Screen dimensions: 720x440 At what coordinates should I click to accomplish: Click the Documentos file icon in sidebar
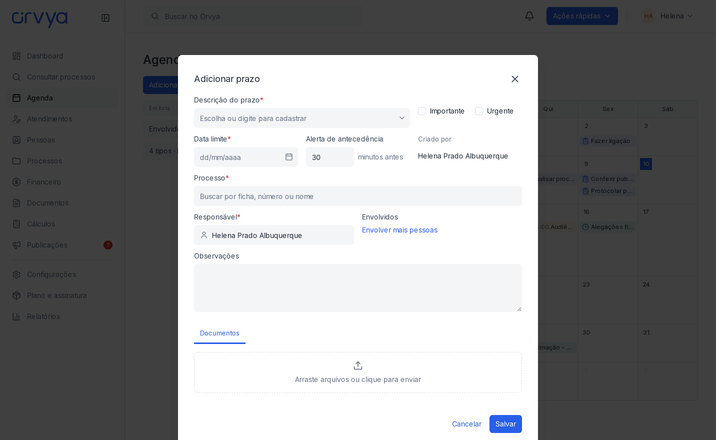pyautogui.click(x=17, y=203)
